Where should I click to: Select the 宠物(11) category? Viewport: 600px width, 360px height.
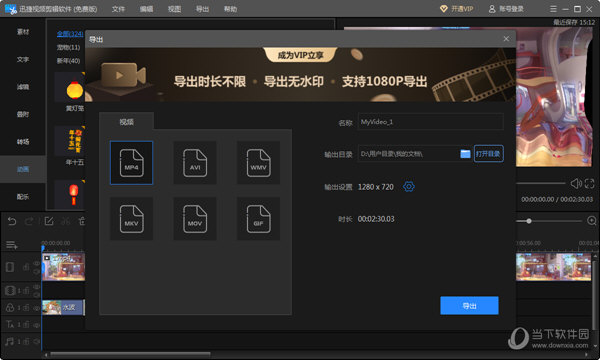tap(68, 47)
